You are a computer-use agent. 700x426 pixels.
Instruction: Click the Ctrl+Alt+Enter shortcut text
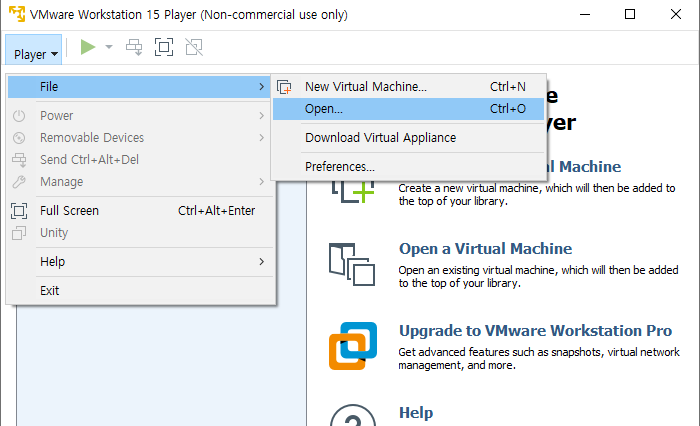point(217,211)
